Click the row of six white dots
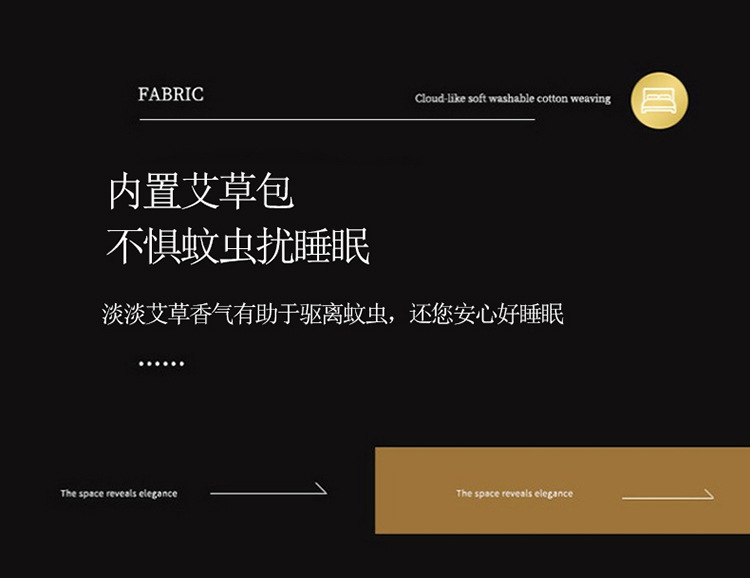 (x=161, y=364)
